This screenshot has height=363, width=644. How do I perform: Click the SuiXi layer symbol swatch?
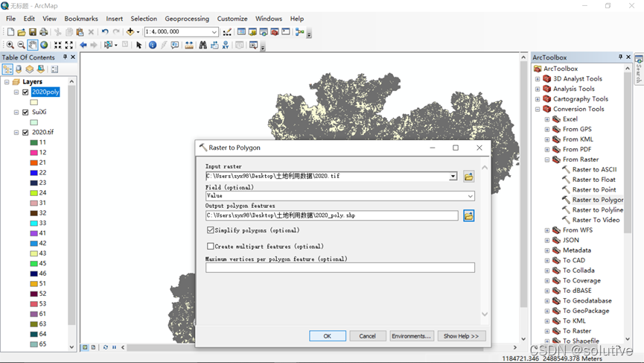pos(34,122)
